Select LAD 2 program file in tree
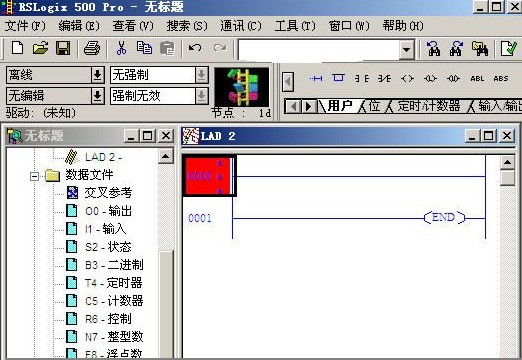 click(x=103, y=157)
